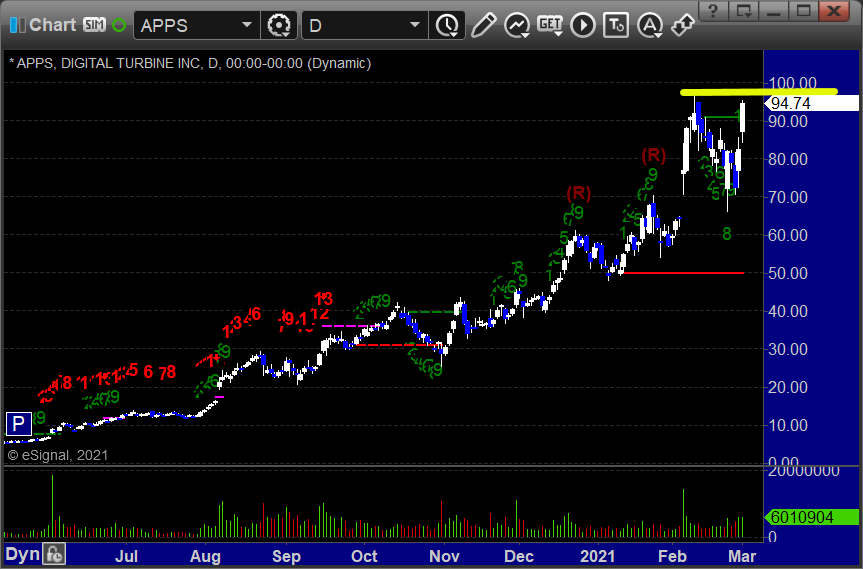Click the 20000000 volume axis label

pyautogui.click(x=804, y=470)
